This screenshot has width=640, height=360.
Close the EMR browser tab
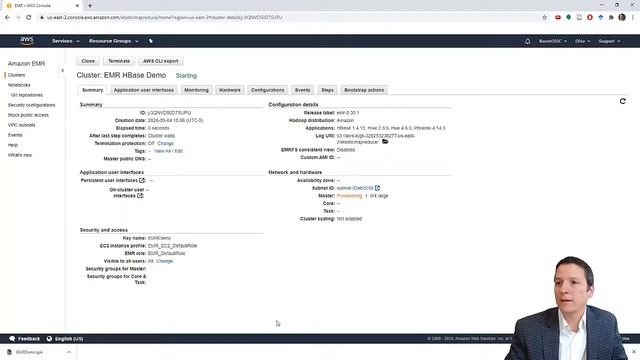(x=78, y=6)
